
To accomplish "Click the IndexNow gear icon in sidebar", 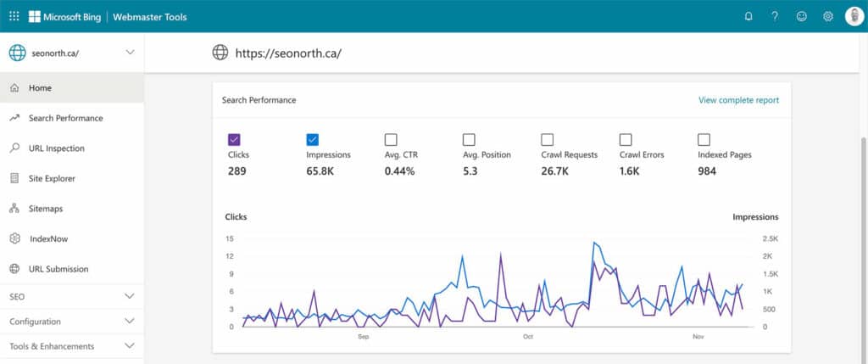I will pos(15,238).
